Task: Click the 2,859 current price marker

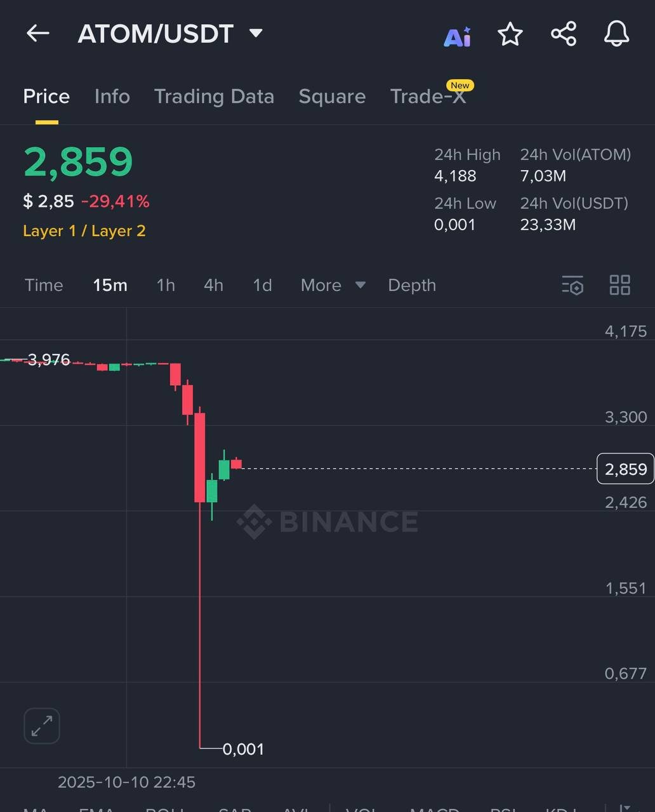Action: pyautogui.click(x=625, y=469)
